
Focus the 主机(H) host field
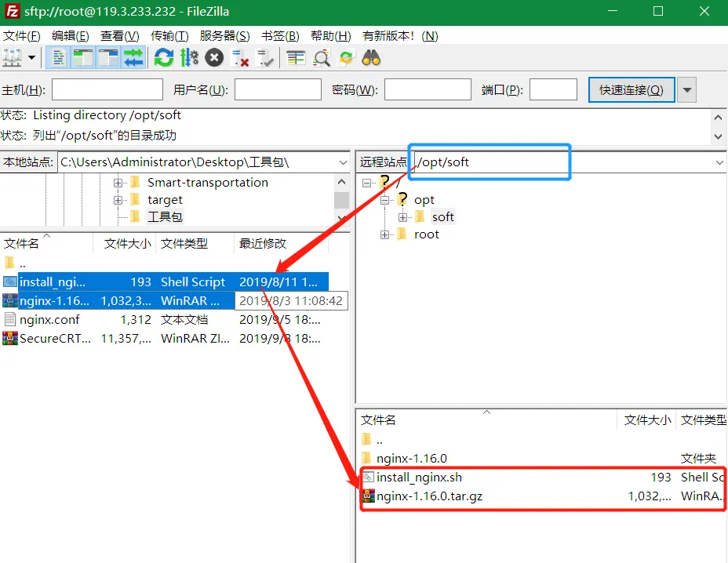[x=107, y=89]
